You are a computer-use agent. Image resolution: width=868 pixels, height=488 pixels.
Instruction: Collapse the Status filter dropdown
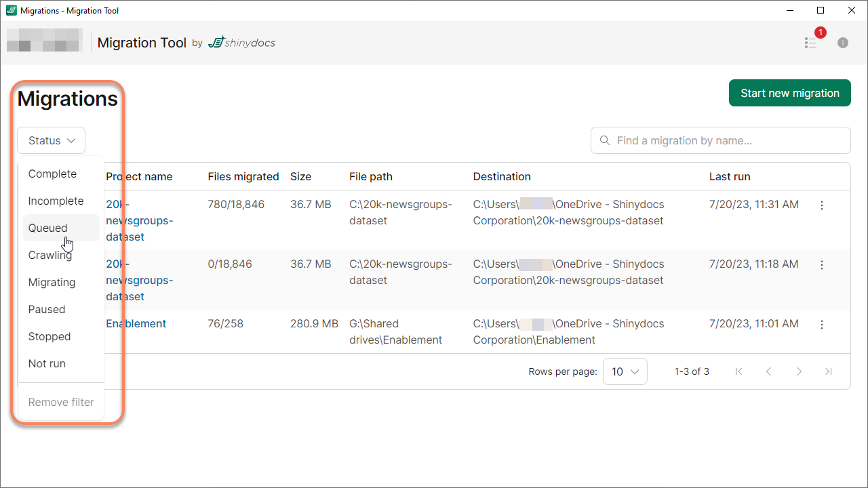(52, 141)
